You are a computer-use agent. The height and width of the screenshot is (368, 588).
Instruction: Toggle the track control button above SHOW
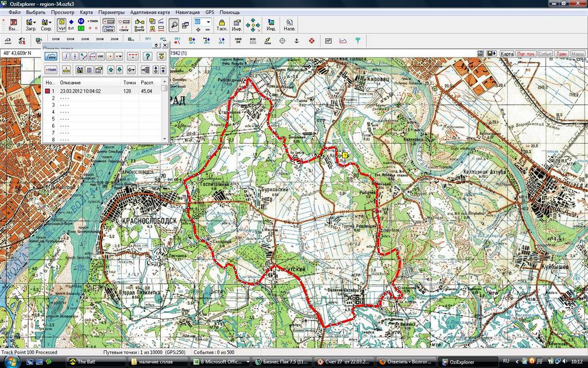point(109,21)
